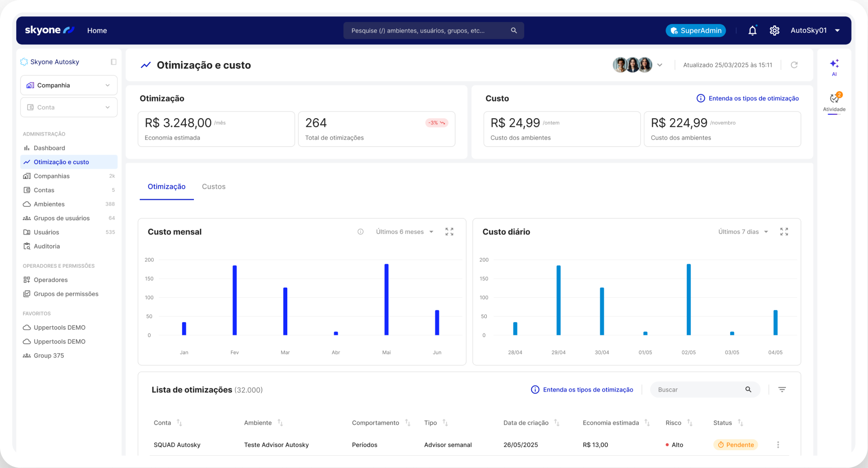Open filter icon in optimization list
868x468 pixels.
[x=782, y=390]
